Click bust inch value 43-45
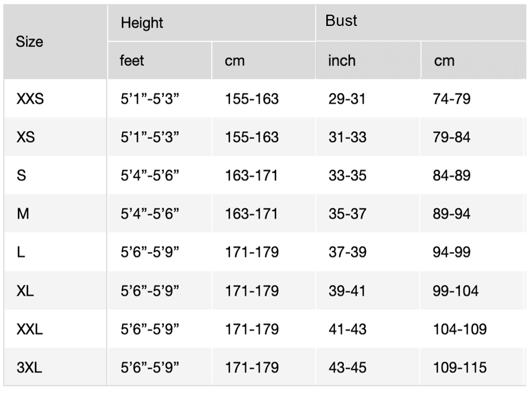 pos(347,368)
